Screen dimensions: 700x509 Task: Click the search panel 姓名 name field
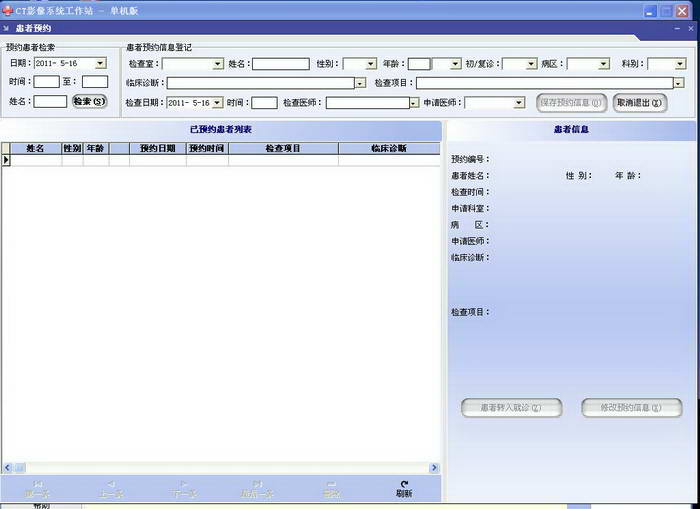(x=50, y=101)
